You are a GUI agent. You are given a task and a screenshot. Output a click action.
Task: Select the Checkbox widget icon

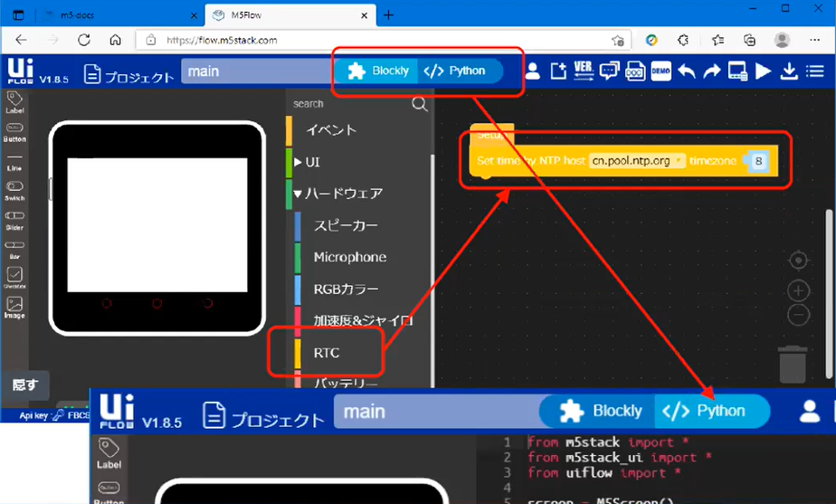(14, 275)
